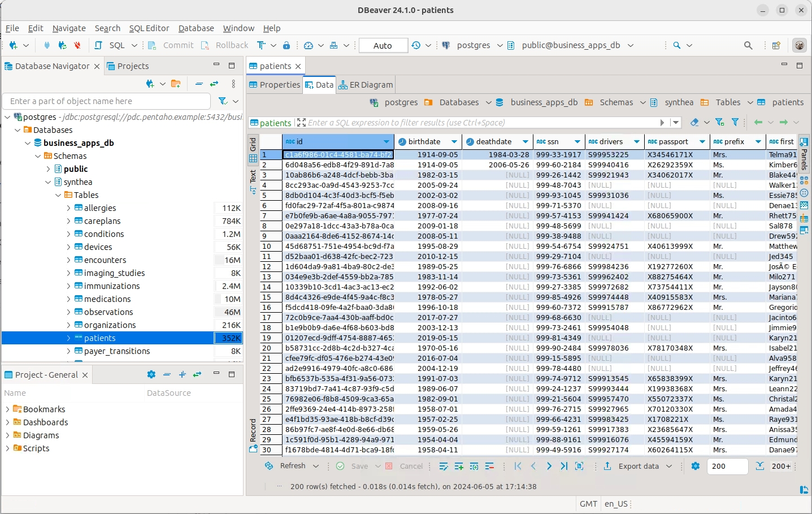This screenshot has height=514, width=812.
Task: Open the Database menu
Action: coord(196,28)
